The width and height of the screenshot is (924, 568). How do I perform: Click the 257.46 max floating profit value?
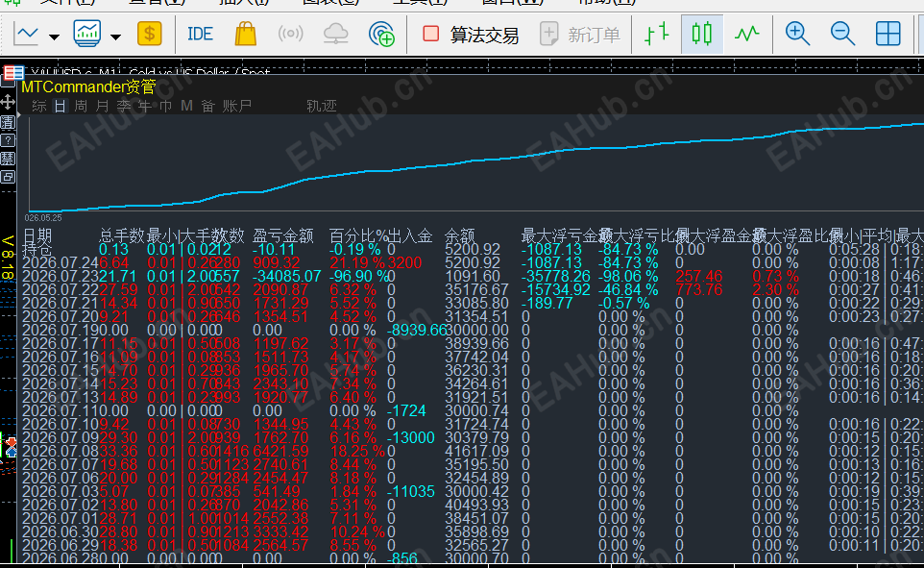pyautogui.click(x=699, y=277)
